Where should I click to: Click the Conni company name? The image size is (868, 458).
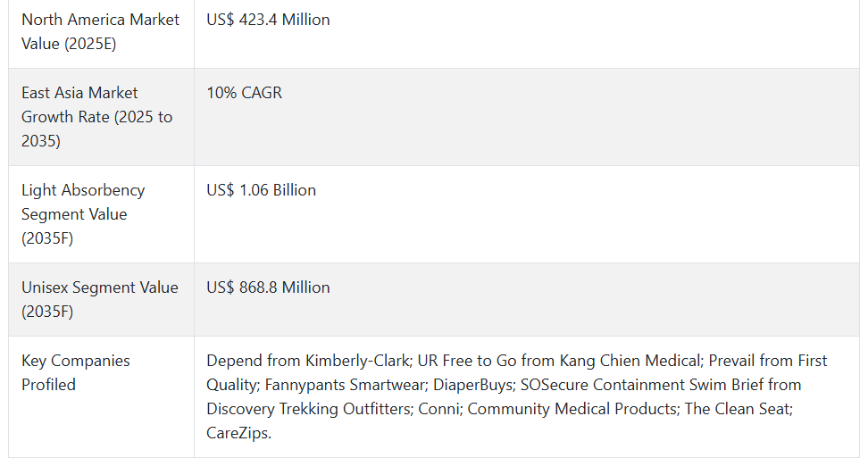tap(440, 409)
